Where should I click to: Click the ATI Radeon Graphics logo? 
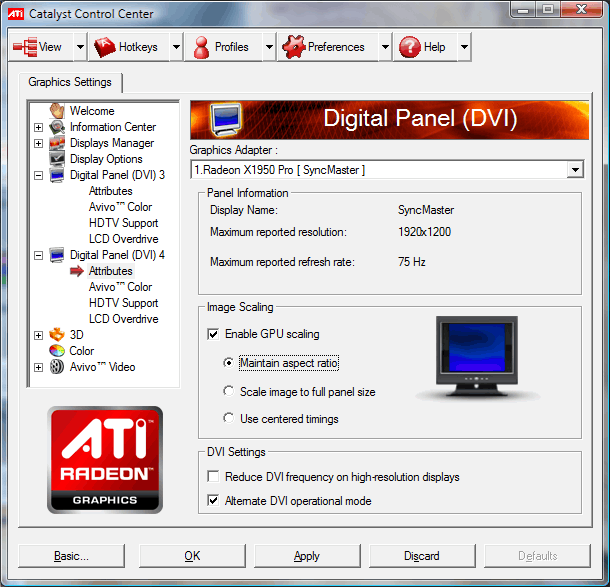(x=105, y=460)
